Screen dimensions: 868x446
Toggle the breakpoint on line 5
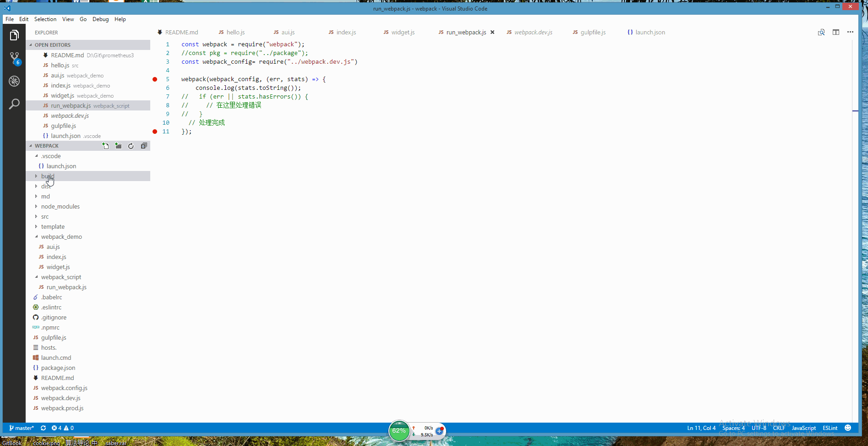(155, 79)
